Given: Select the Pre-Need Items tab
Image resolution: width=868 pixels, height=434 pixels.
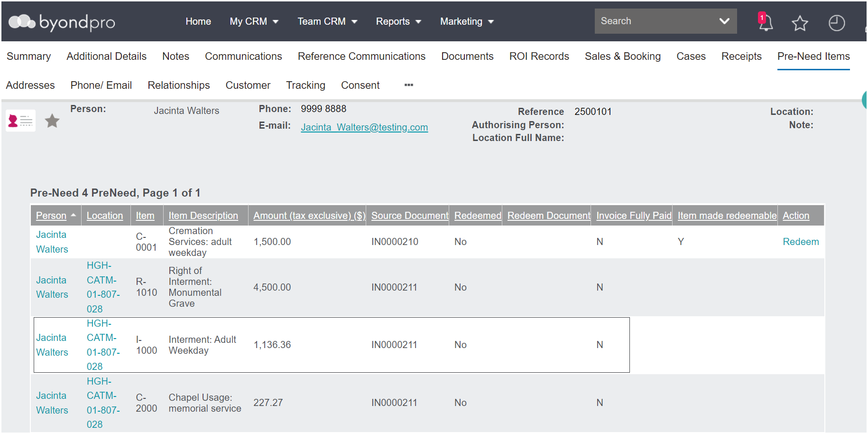Looking at the screenshot, I should click(813, 56).
